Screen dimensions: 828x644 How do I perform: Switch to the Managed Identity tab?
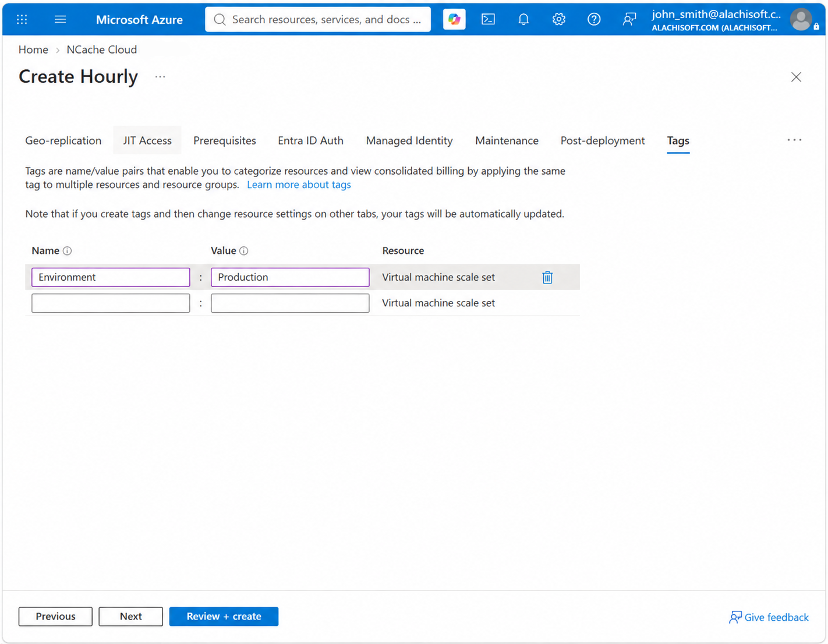click(409, 140)
